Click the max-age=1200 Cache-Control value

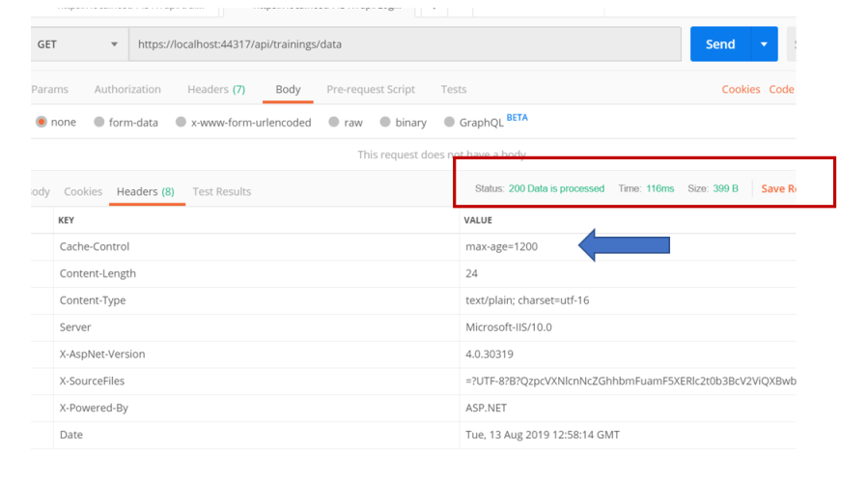(x=501, y=247)
